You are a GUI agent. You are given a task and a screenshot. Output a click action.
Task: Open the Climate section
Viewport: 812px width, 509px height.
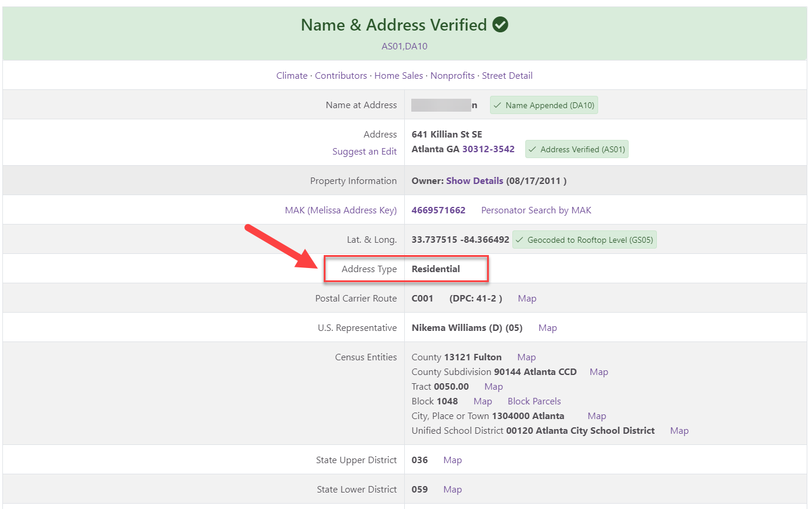pos(291,75)
